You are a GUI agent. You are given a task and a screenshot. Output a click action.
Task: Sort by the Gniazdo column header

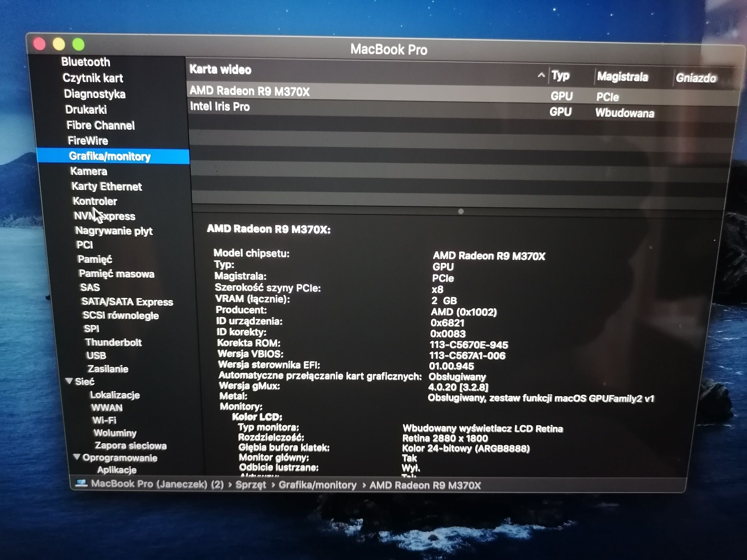pos(696,78)
